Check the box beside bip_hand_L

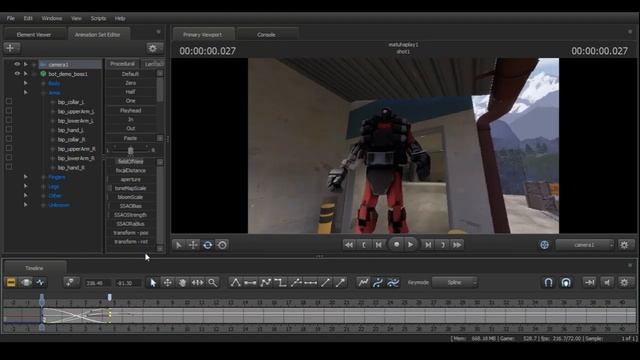point(9,129)
